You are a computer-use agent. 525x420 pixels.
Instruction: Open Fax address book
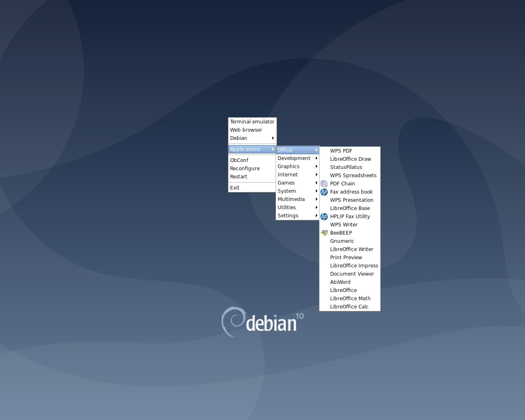(350, 192)
